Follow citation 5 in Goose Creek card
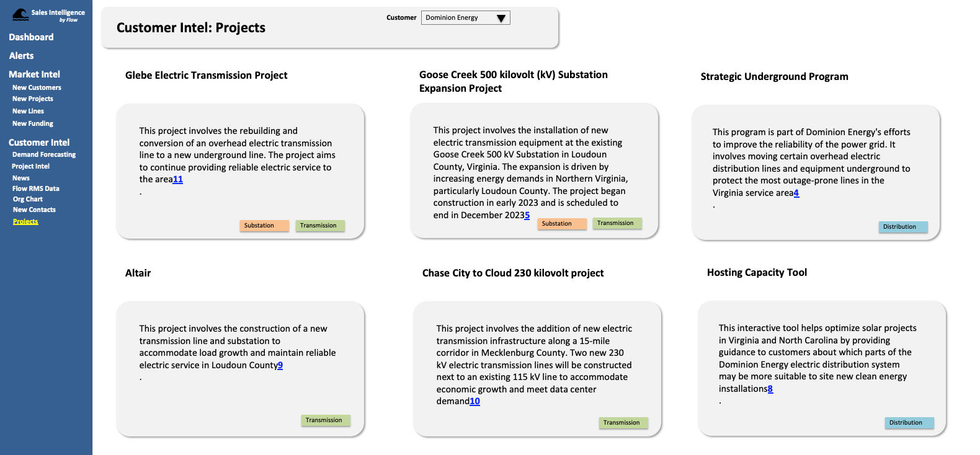This screenshot has height=455, width=980. coord(527,216)
